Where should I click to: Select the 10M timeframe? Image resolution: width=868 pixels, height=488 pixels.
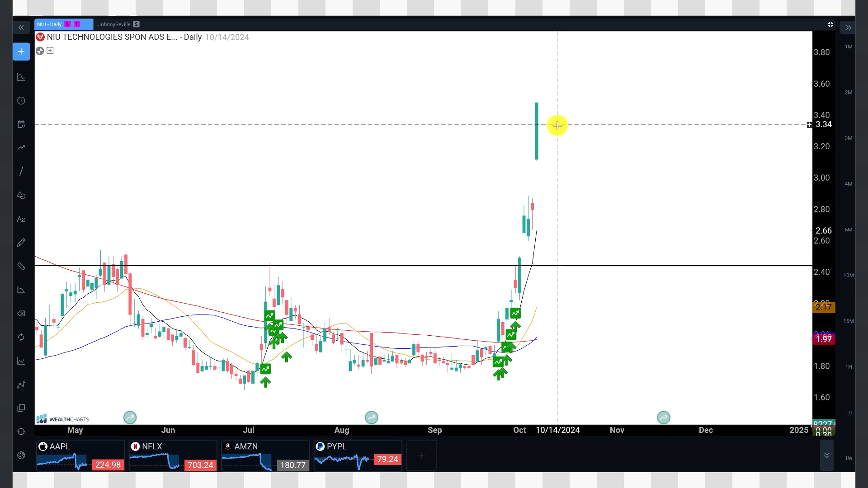(x=849, y=275)
